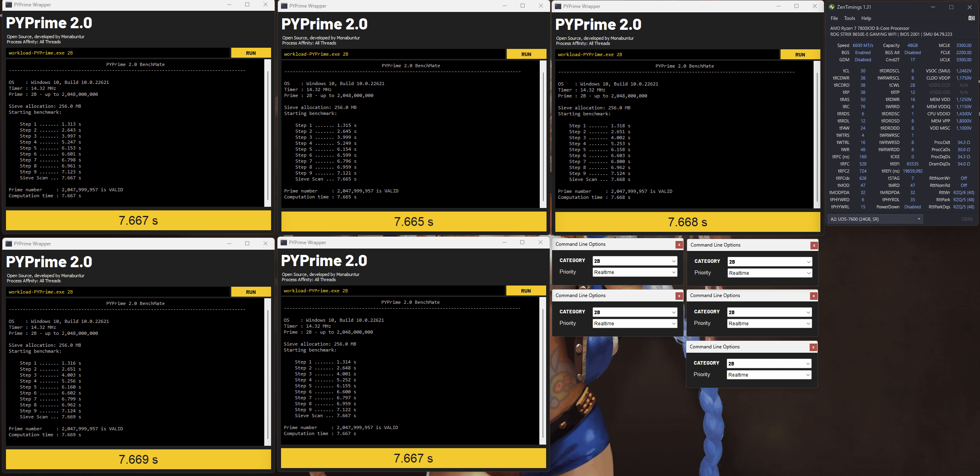This screenshot has height=476, width=980.
Task: Maximize the ZenTimings window
Action: coord(951,7)
